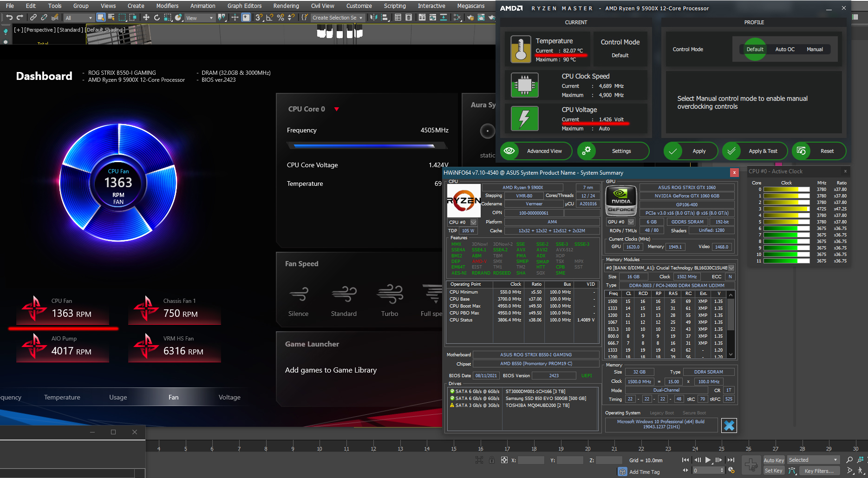868x478 pixels.
Task: Switch to the Usage tab in dashboard
Action: [118, 397]
